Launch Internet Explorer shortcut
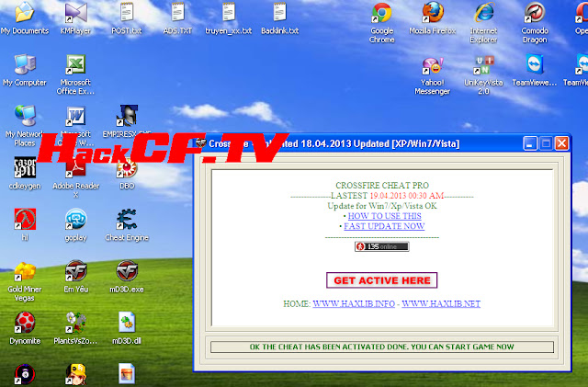 pos(484,23)
